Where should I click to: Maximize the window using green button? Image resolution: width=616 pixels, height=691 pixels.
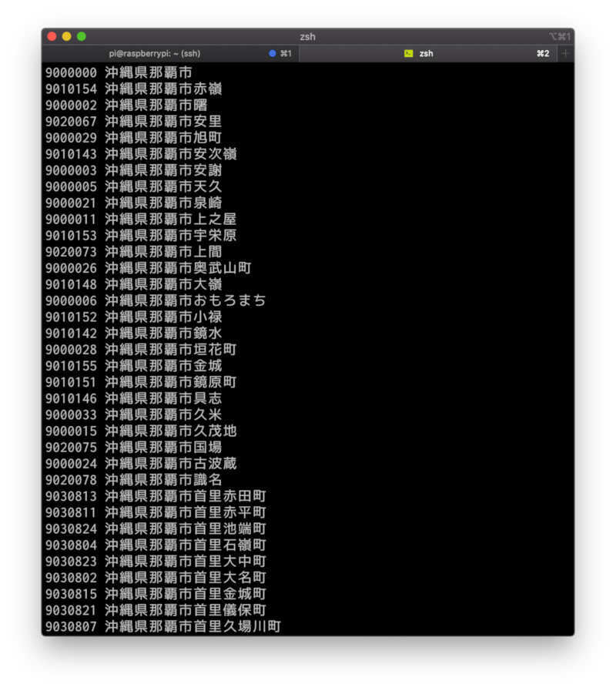(82, 36)
